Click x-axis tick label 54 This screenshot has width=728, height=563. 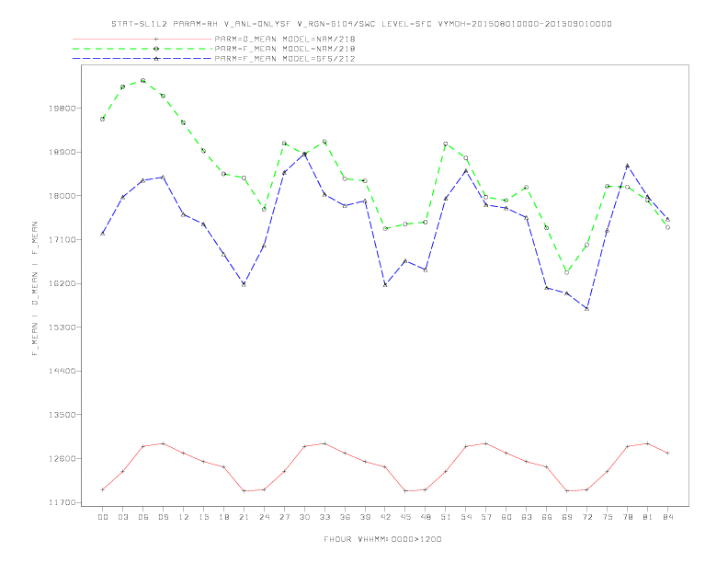[x=466, y=517]
